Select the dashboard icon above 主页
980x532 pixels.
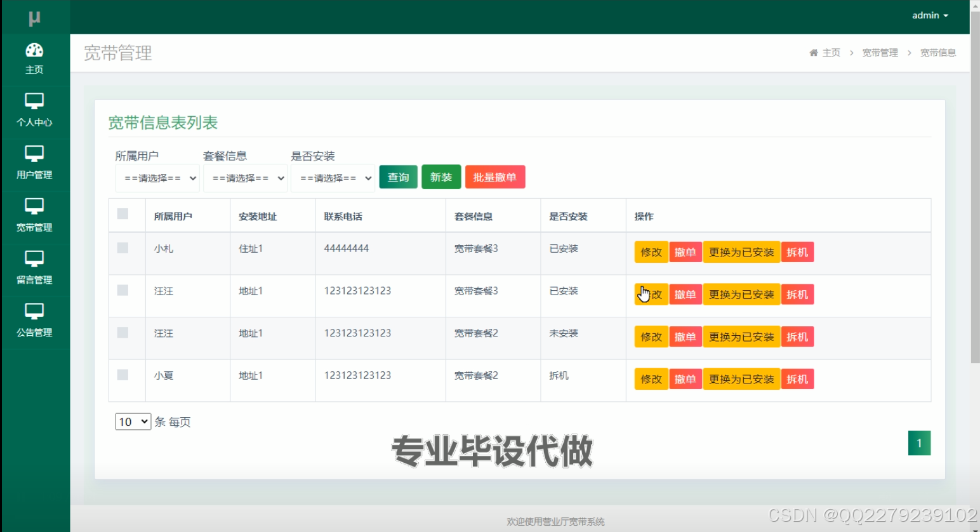click(x=34, y=50)
